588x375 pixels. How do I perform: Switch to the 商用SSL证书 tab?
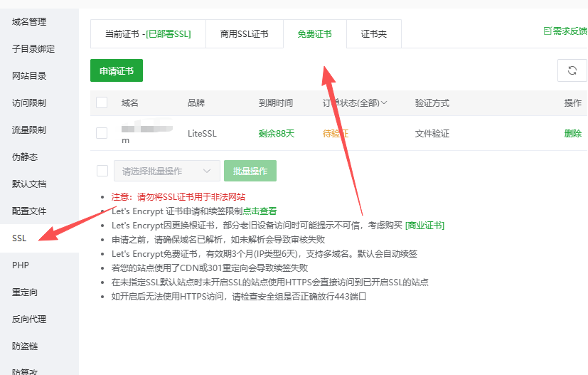[x=244, y=34]
